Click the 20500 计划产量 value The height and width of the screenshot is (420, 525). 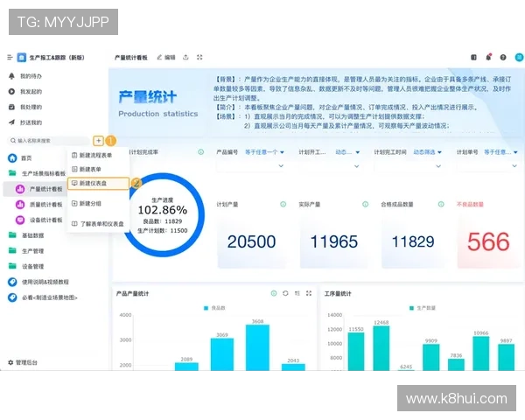[x=251, y=241]
